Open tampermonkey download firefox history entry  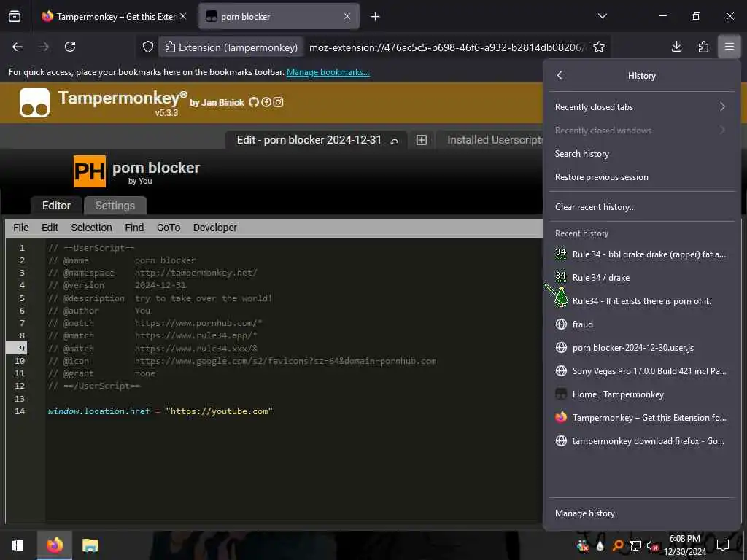click(x=642, y=441)
